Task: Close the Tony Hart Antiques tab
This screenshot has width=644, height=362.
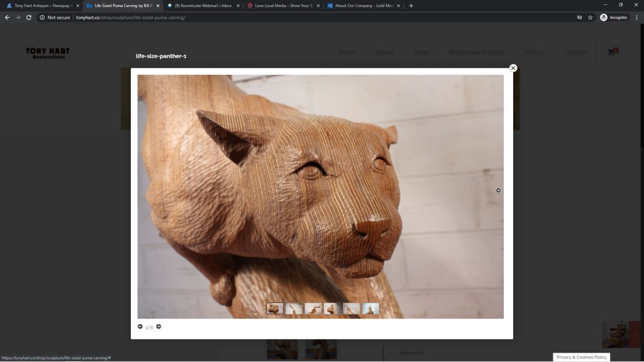Action: (77, 6)
